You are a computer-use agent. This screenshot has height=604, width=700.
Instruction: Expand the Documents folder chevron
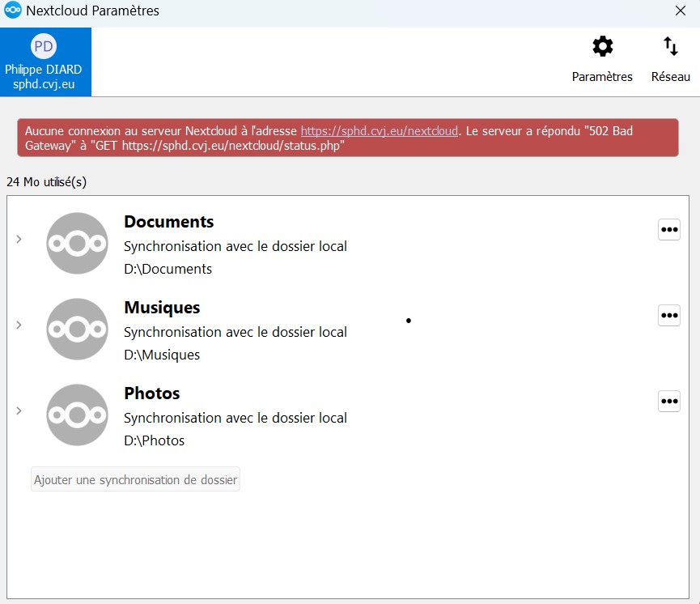click(x=19, y=239)
